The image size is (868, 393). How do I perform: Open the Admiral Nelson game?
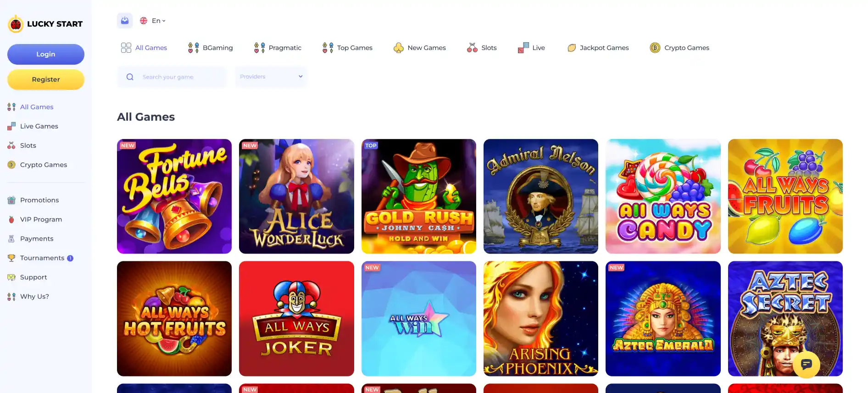click(541, 196)
